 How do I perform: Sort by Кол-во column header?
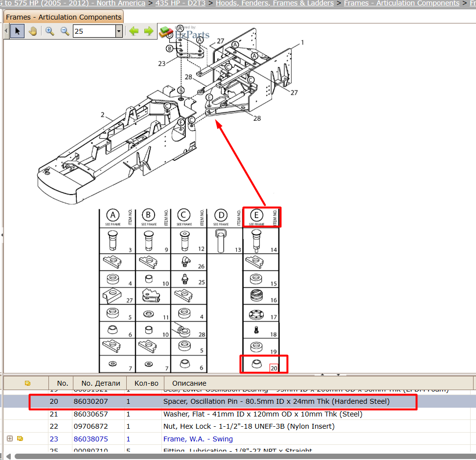point(146,383)
